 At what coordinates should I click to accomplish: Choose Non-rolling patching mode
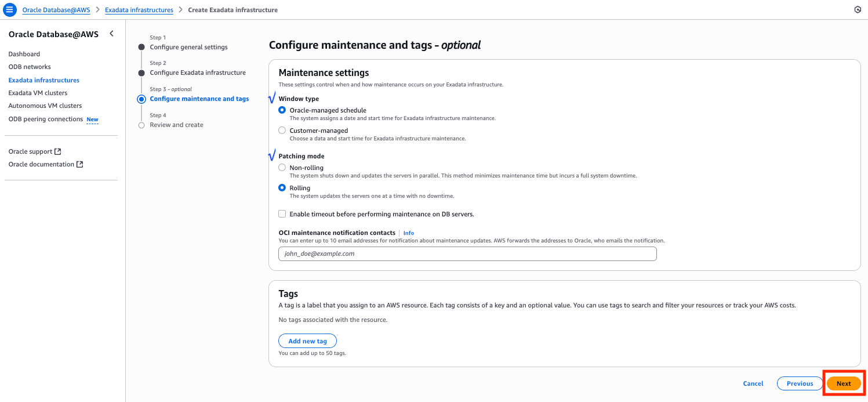282,168
